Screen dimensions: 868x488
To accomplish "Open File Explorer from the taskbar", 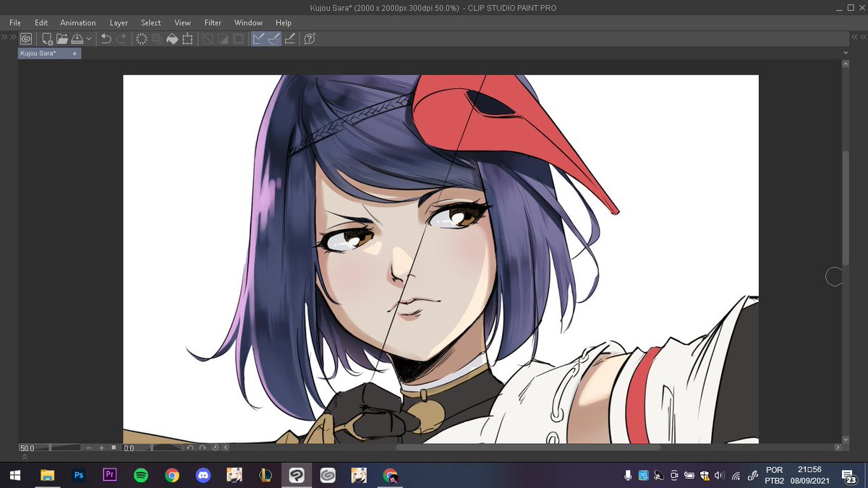I will coord(48,476).
